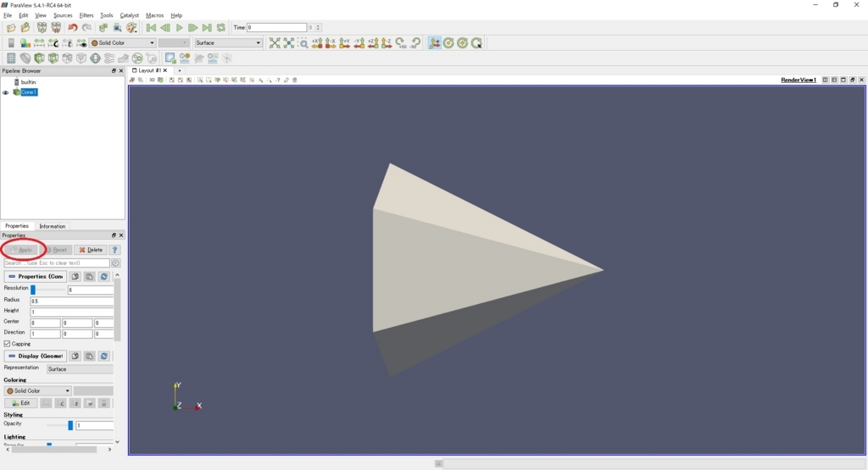Click the Apply button
This screenshot has height=470, width=868.
point(22,250)
